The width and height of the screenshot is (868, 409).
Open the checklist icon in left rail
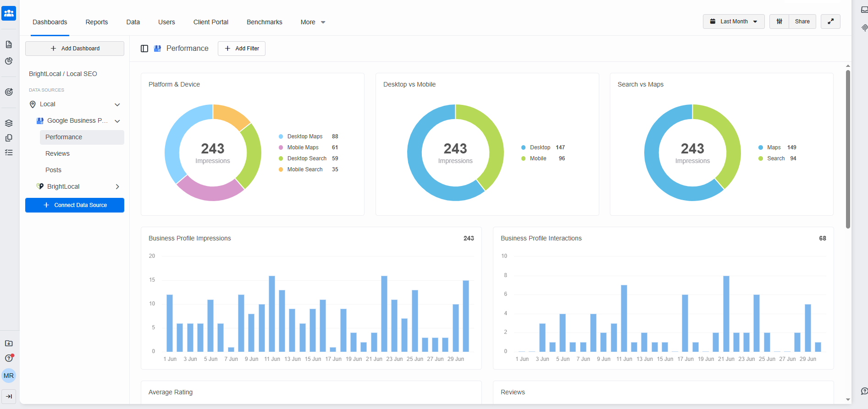coord(9,153)
